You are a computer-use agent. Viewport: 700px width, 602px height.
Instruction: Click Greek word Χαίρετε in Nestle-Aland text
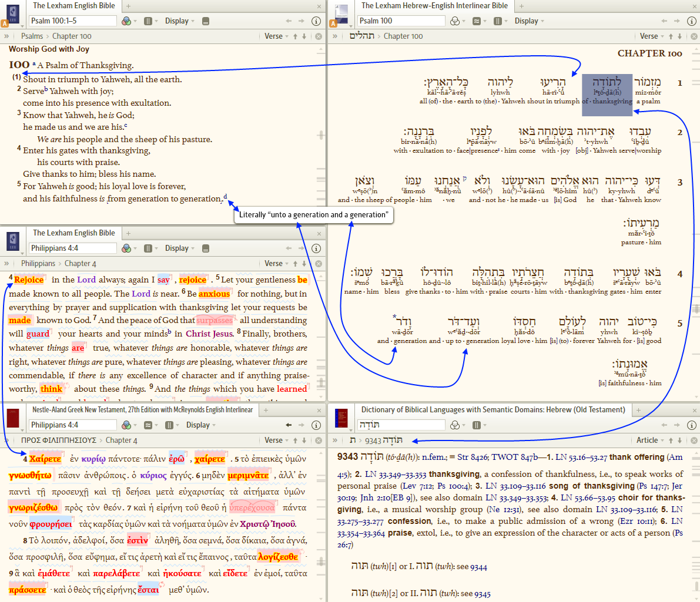[45, 459]
